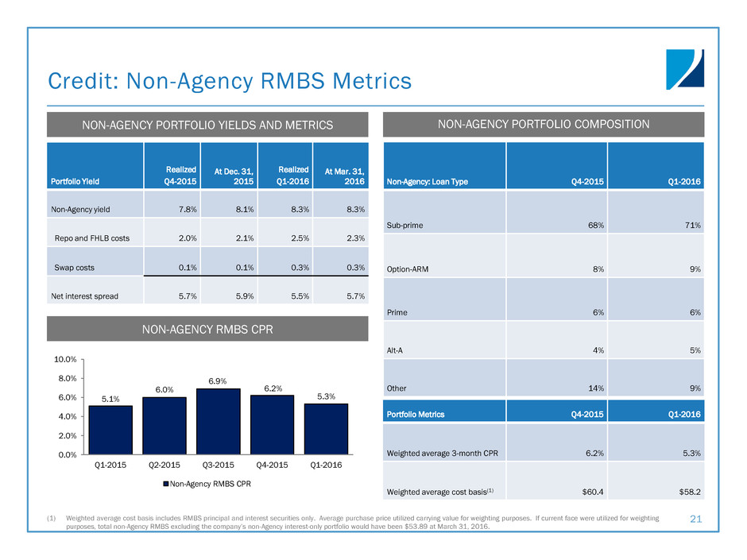Select the Portfolio Metrics header row
Image resolution: width=747 pixels, height=560 pixels.
[544, 414]
